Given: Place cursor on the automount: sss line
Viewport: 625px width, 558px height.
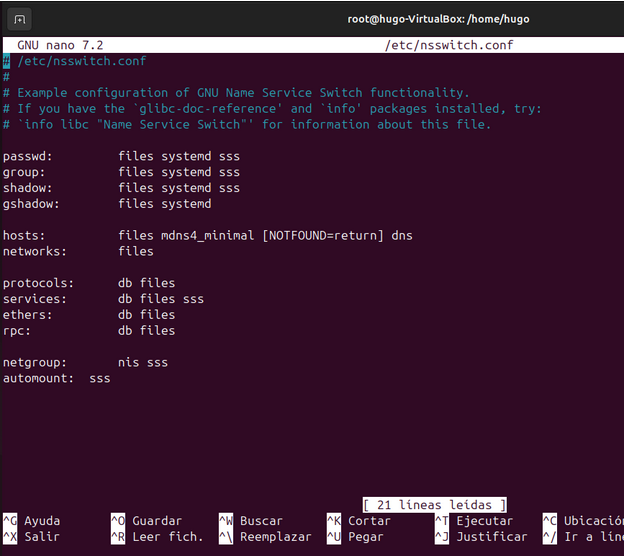Looking at the screenshot, I should tap(56, 378).
